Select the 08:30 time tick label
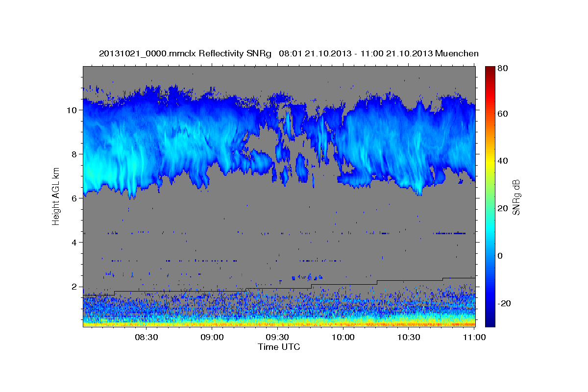 point(147,338)
